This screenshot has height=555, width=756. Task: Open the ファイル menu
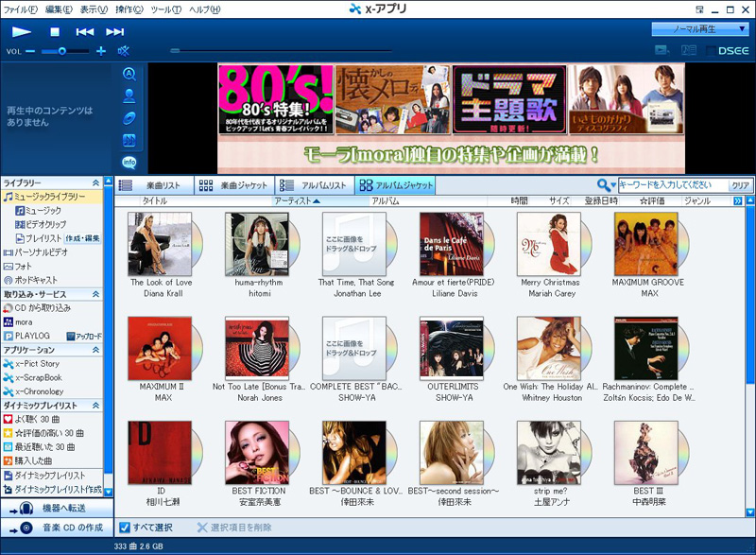pos(20,9)
